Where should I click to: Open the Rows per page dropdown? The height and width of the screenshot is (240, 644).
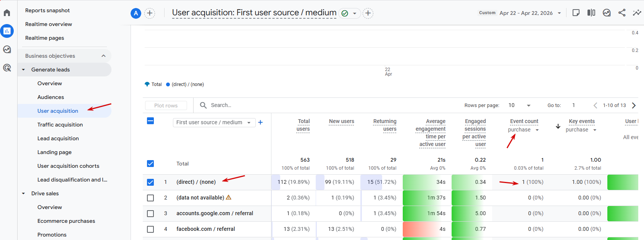520,105
